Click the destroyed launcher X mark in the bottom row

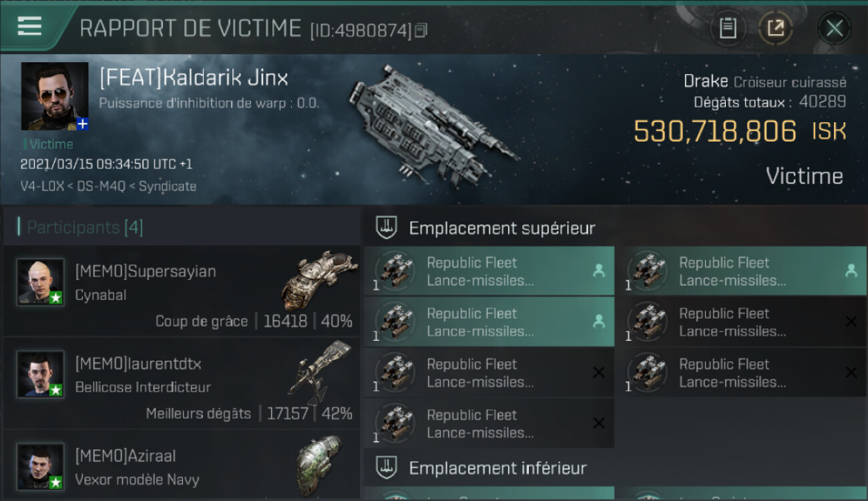pos(599,423)
